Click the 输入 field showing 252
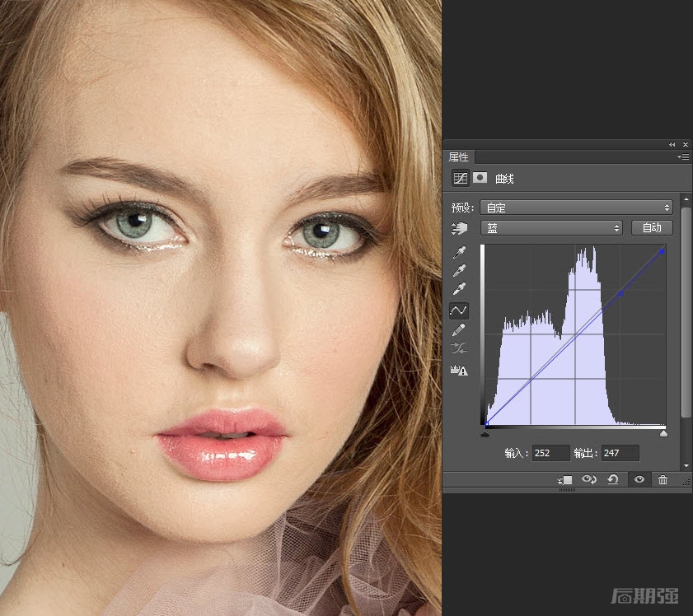This screenshot has height=616, width=693. coord(551,453)
